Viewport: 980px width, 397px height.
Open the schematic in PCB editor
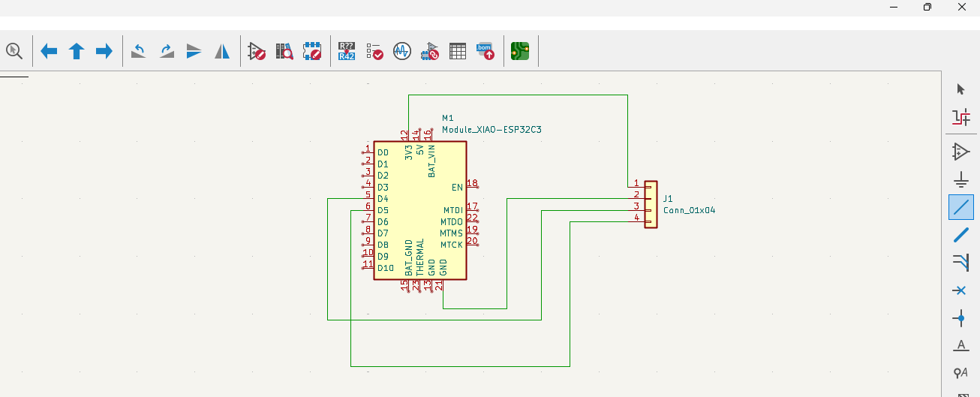[x=519, y=51]
